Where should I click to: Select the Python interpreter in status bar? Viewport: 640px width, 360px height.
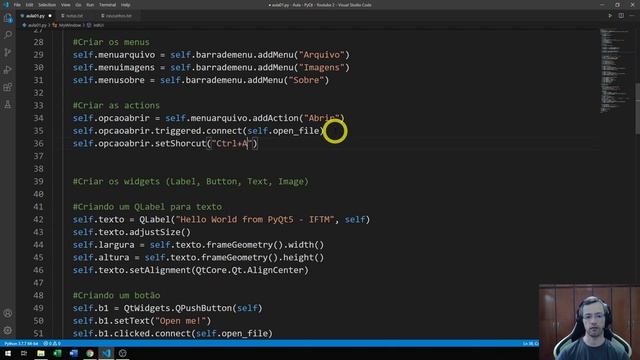(x=21, y=344)
